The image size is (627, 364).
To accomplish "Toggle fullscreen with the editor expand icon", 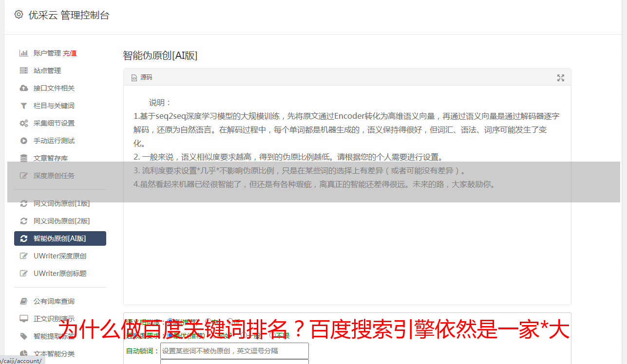I will pyautogui.click(x=561, y=78).
